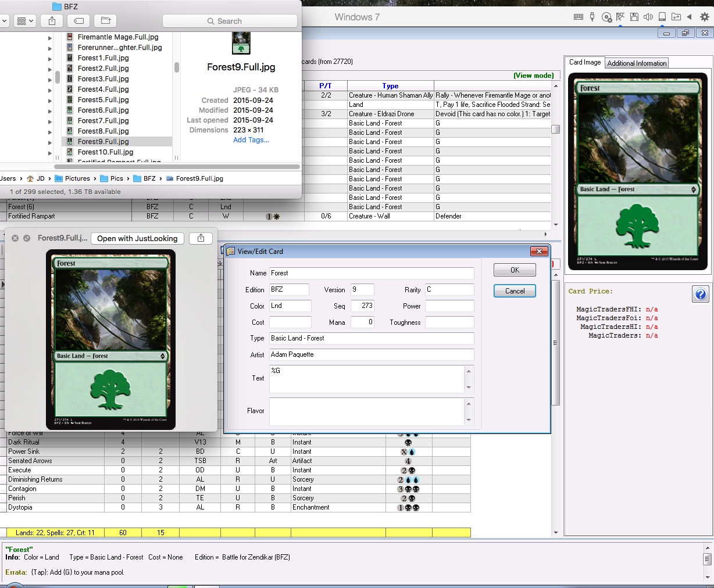Click the CD/DVD drive icon
The image size is (714, 588).
click(x=606, y=17)
